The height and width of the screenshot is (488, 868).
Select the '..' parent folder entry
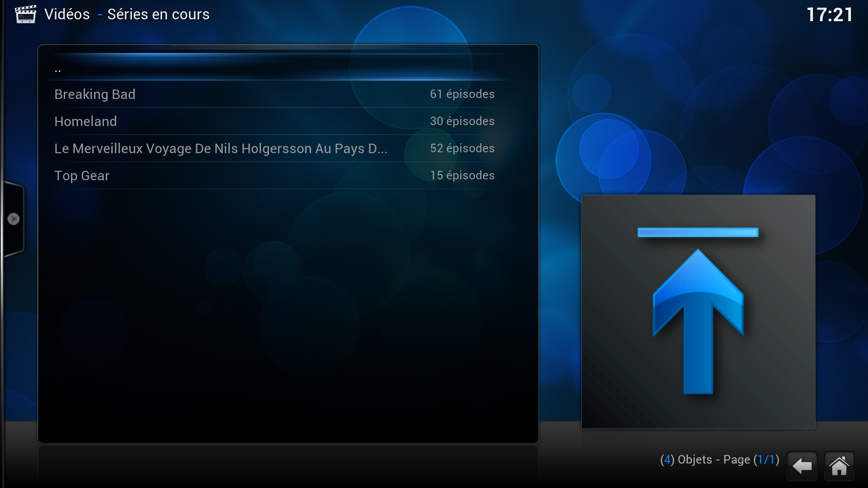58,70
